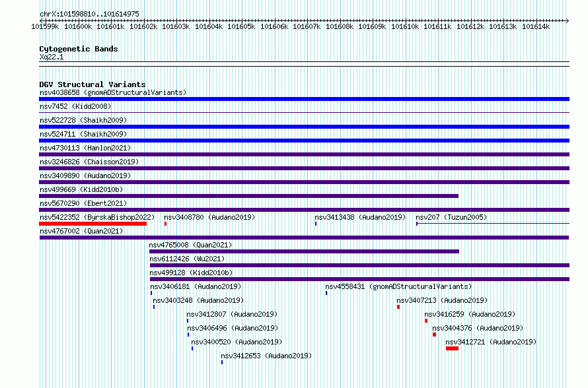The height and width of the screenshot is (388, 588).
Task: Open the nsv4767002 (Quan2021) label
Action: 81,231
